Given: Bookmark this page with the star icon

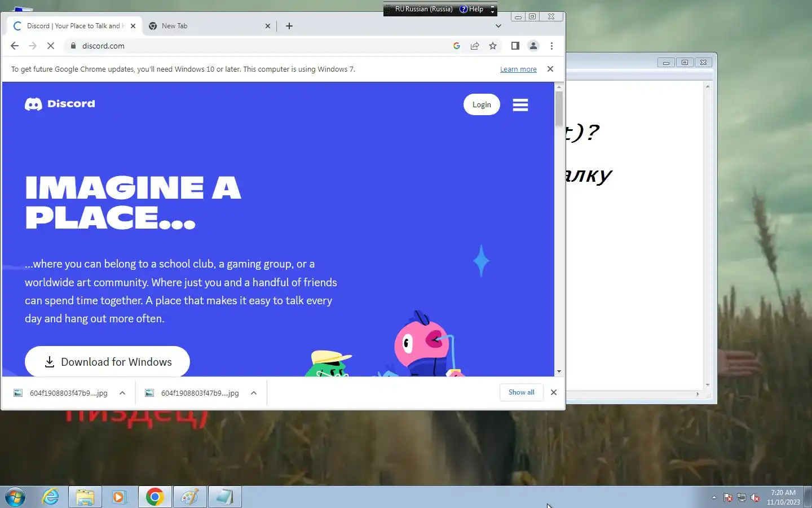Looking at the screenshot, I should pos(493,46).
